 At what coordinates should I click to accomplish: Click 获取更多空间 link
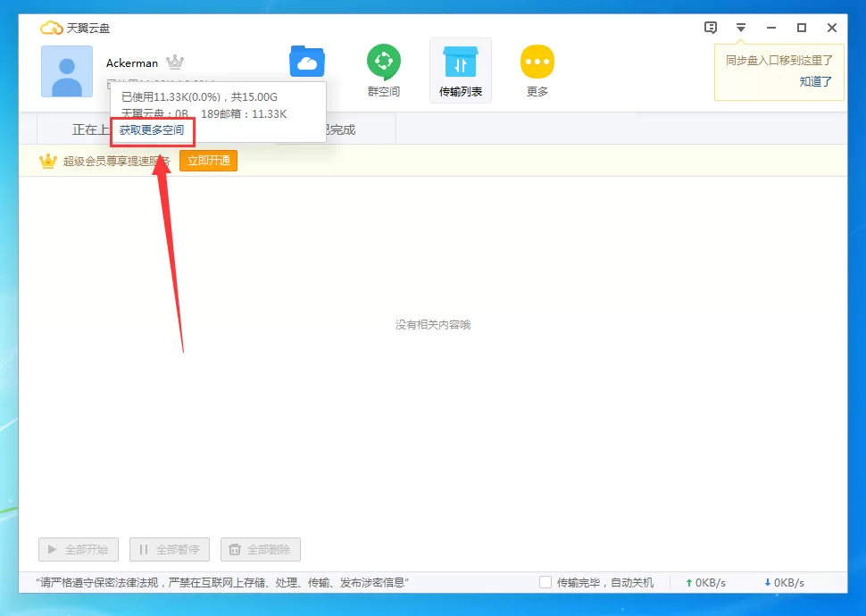click(x=152, y=130)
